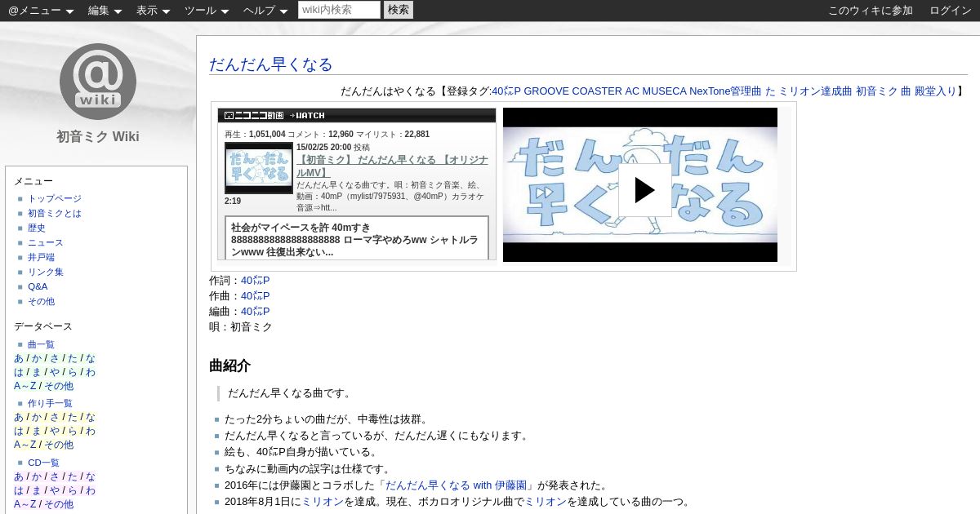Open the 表示 dropdown menu
980x514 pixels.
point(153,10)
